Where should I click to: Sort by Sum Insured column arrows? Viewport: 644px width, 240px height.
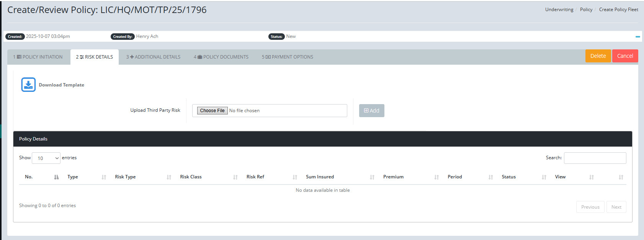(372, 177)
